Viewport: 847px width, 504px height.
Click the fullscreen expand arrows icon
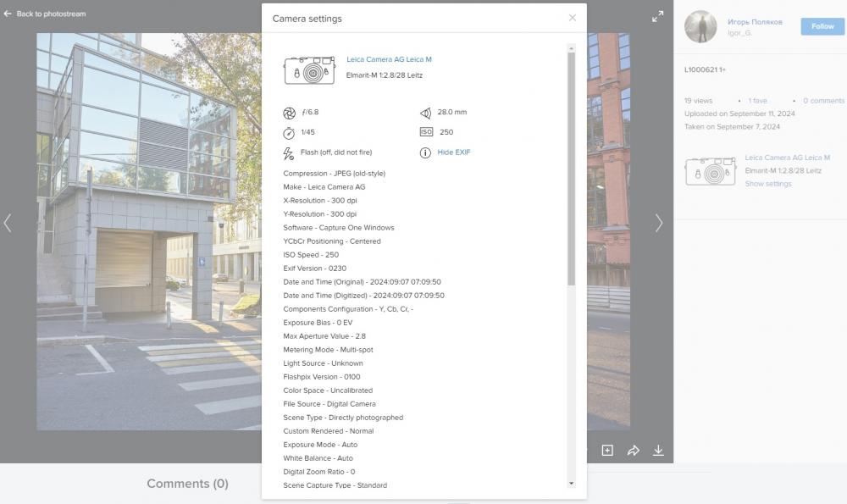point(657,17)
